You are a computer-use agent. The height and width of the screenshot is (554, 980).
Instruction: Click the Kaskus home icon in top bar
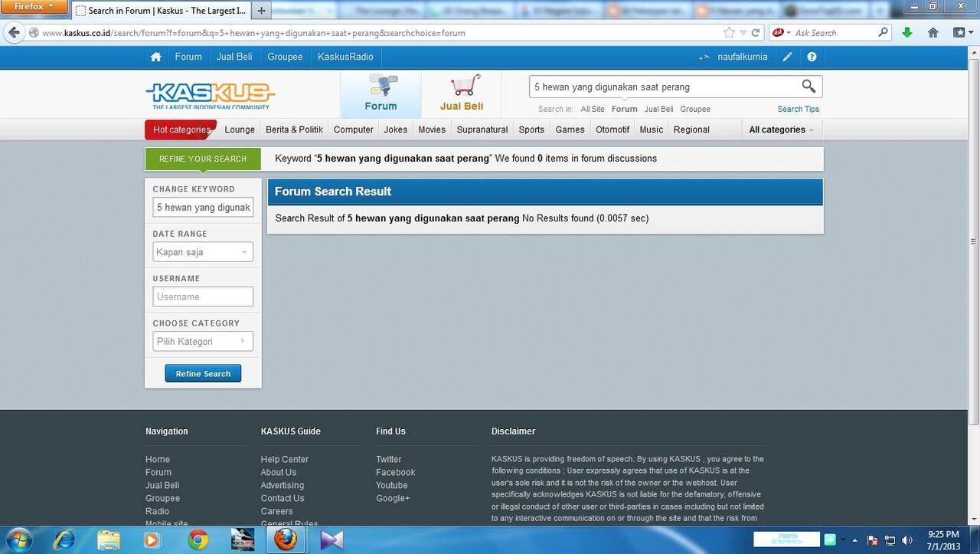pyautogui.click(x=156, y=57)
